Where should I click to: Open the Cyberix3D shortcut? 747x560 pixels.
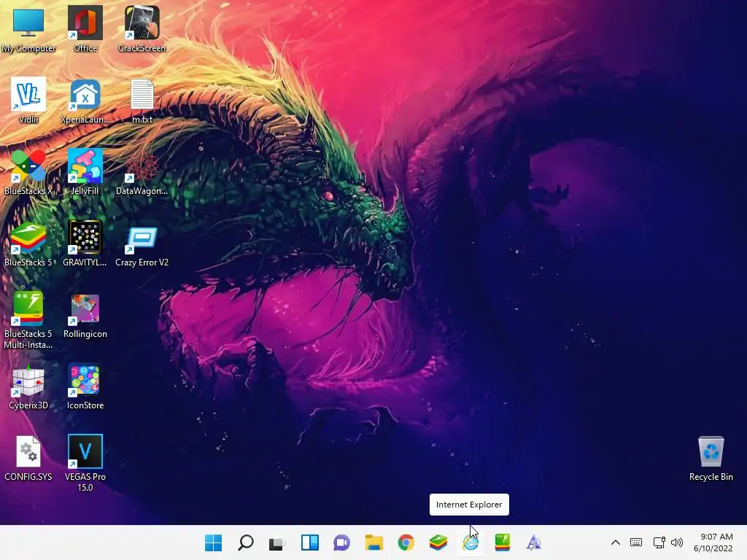pos(28,386)
